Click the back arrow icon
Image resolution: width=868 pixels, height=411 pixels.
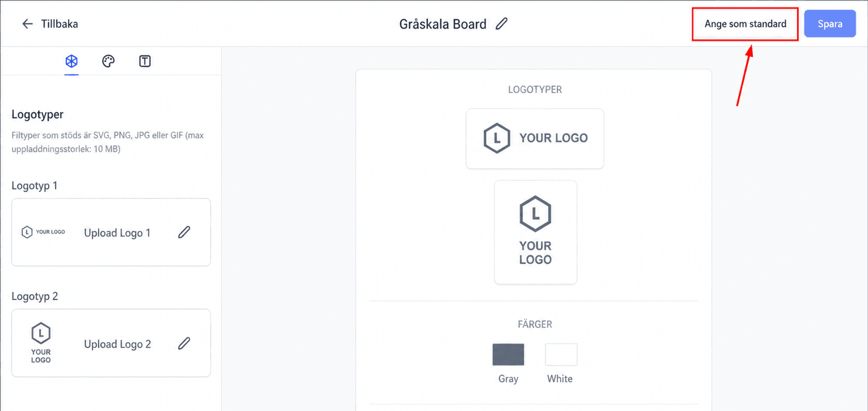(x=27, y=24)
